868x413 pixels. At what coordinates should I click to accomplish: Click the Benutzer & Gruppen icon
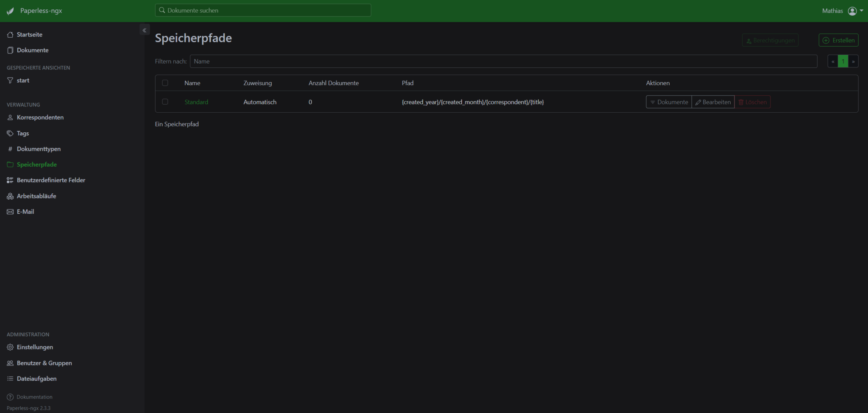point(10,363)
